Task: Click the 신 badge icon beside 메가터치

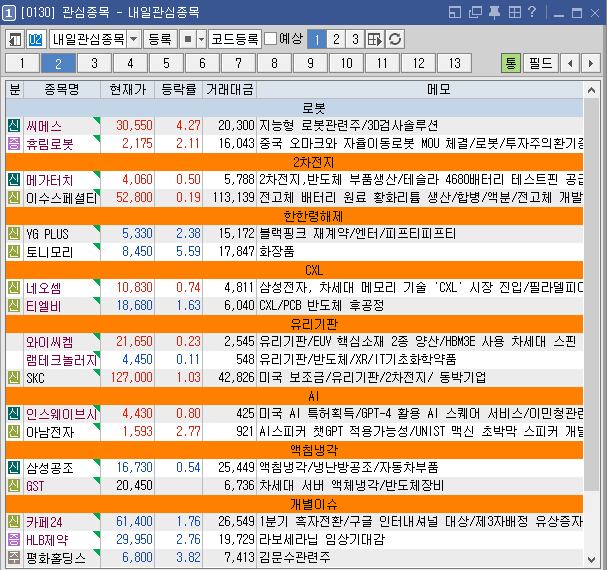Action: click(14, 180)
